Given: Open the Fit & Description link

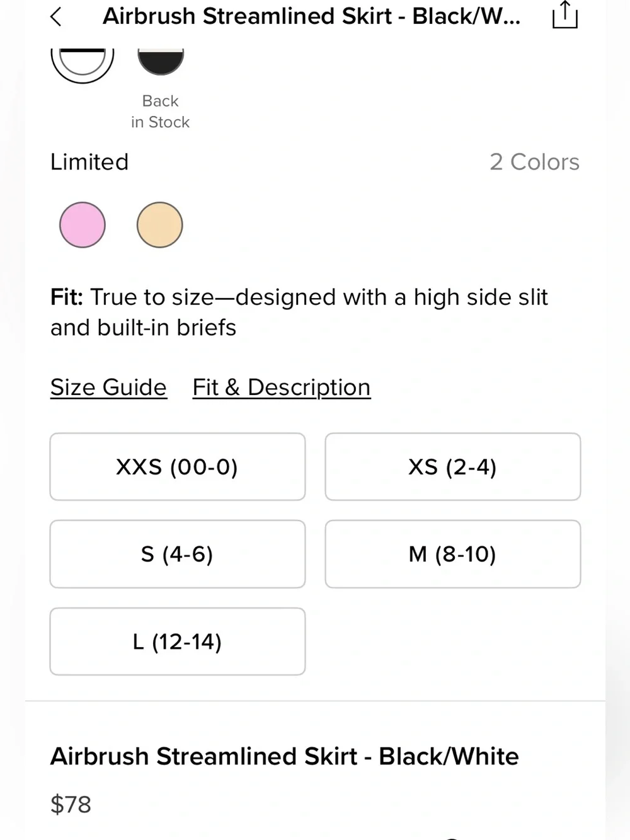Looking at the screenshot, I should click(x=282, y=387).
